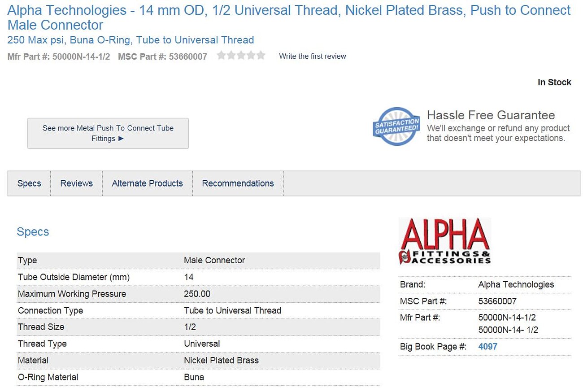Click See more Metal Push-To-Connect Tube Fittings
This screenshot has height=392, width=583.
pyautogui.click(x=108, y=133)
